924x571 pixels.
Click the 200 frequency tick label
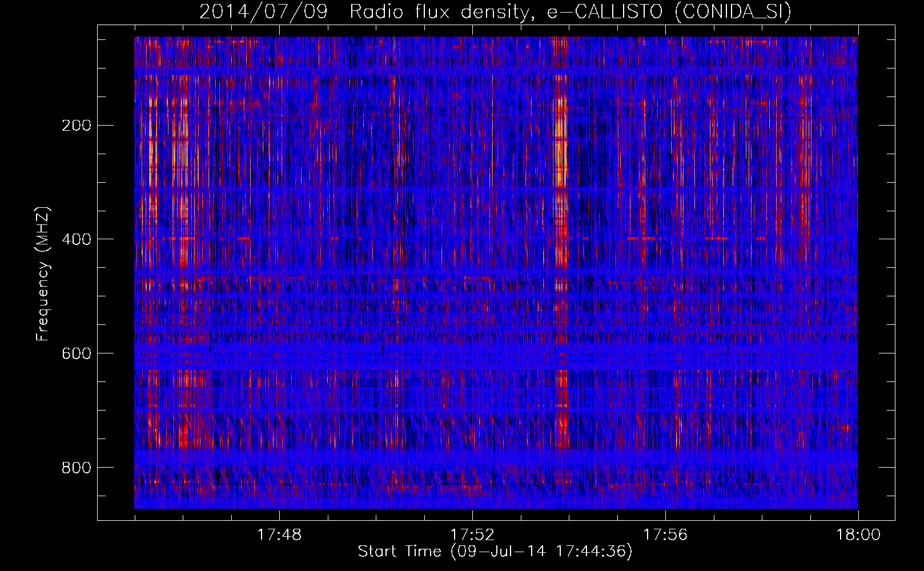point(77,126)
